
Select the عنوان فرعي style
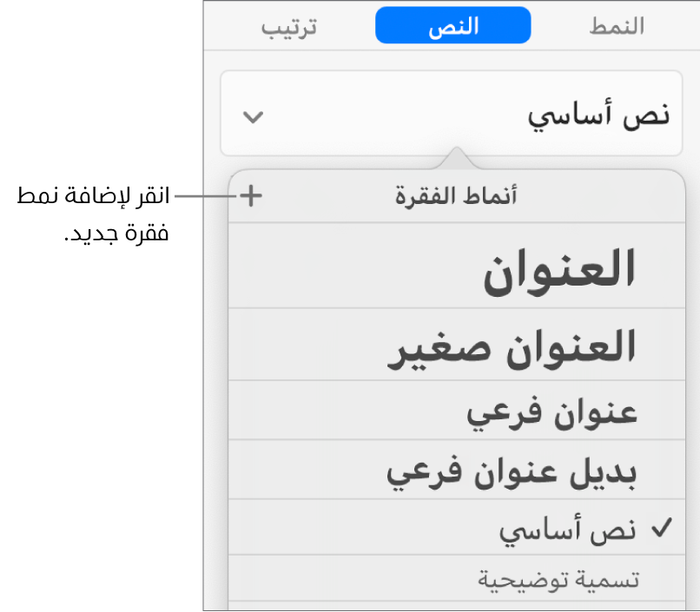click(552, 412)
